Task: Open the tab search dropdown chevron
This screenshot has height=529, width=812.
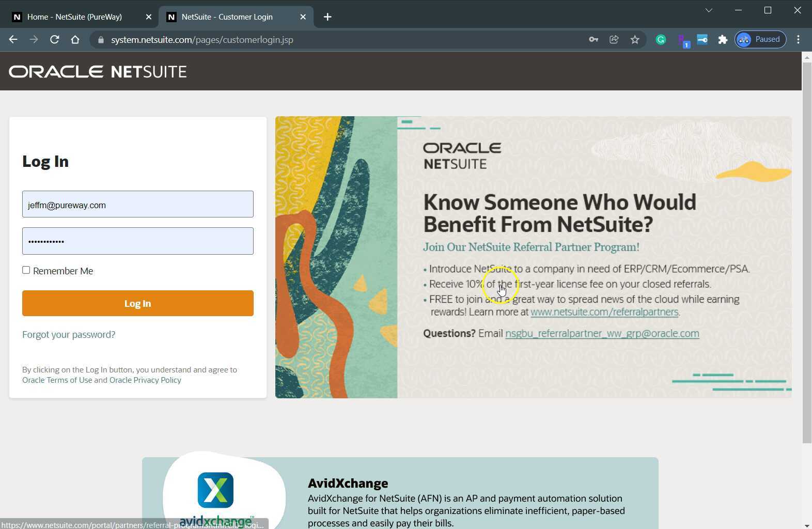Action: click(708, 10)
